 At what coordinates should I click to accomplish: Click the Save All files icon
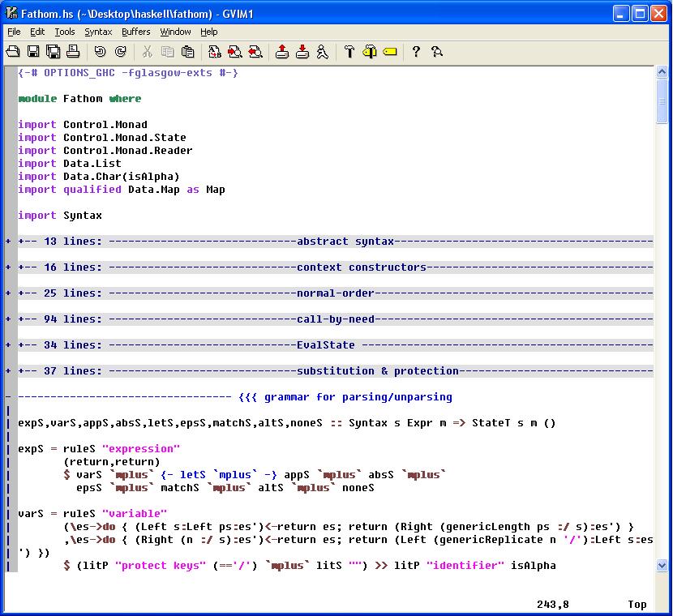[54, 52]
